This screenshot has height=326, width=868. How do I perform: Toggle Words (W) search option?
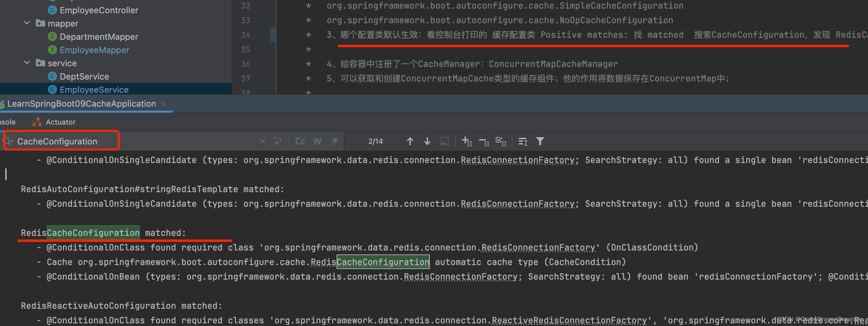[317, 141]
